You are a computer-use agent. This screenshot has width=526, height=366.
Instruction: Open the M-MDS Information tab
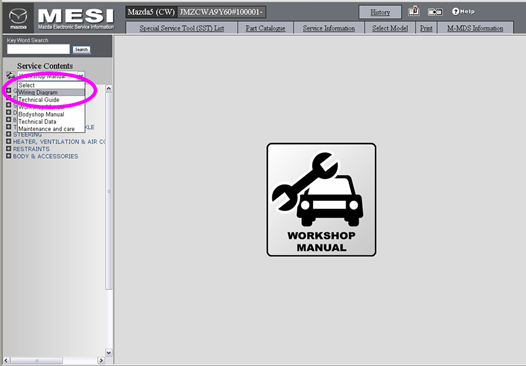point(475,28)
